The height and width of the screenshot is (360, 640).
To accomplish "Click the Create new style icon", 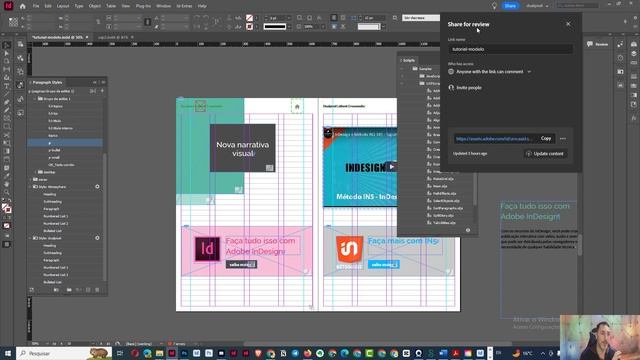I will [x=88, y=290].
